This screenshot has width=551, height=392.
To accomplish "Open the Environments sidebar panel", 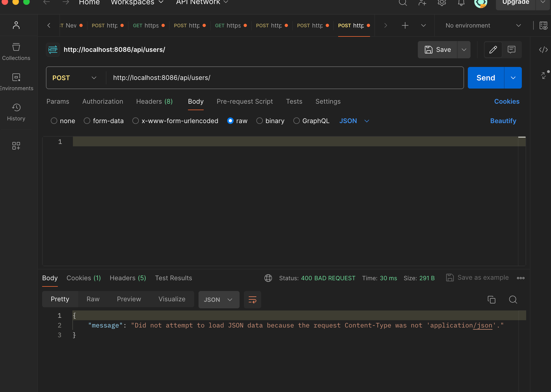I will (x=16, y=82).
